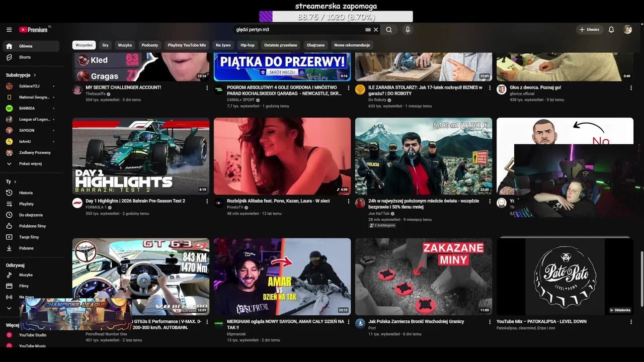Open options menu for Jak Polska Zamierza Bronić
The width and height of the screenshot is (644, 362).
tap(490, 322)
